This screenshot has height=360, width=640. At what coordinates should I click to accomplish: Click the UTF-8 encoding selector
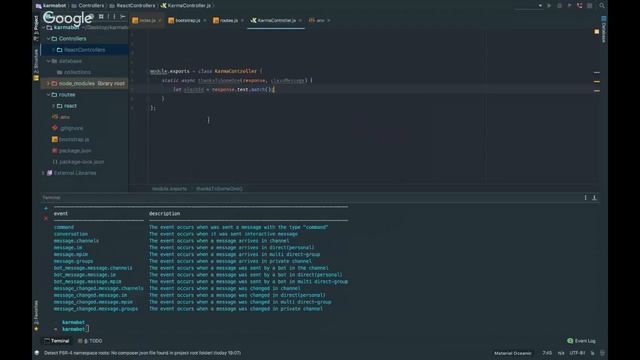pos(577,353)
